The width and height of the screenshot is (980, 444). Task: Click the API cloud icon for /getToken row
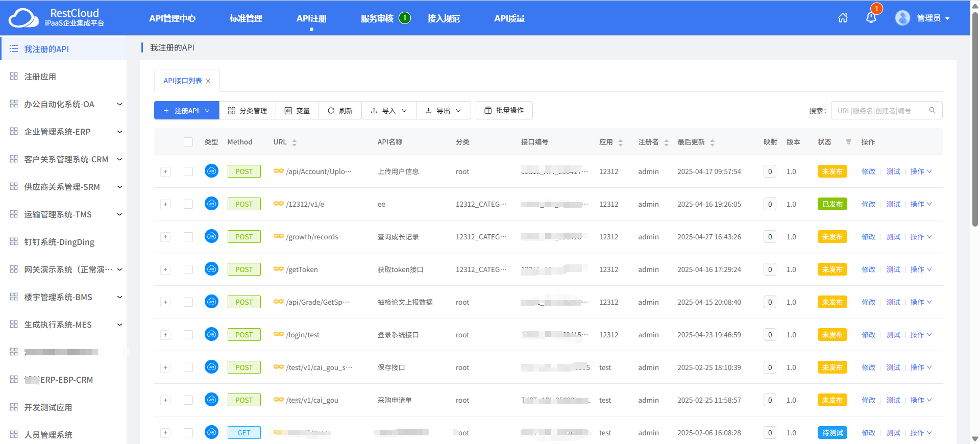point(211,269)
